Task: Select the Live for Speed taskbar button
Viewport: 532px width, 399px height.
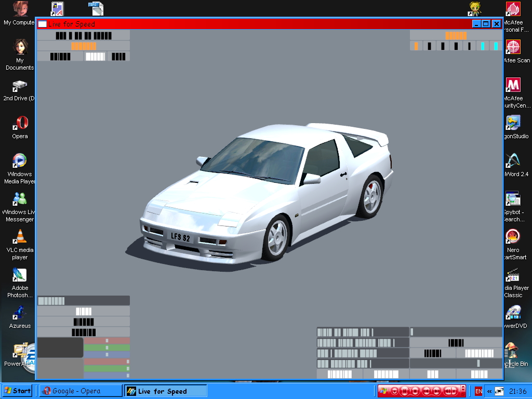Action: click(x=166, y=391)
